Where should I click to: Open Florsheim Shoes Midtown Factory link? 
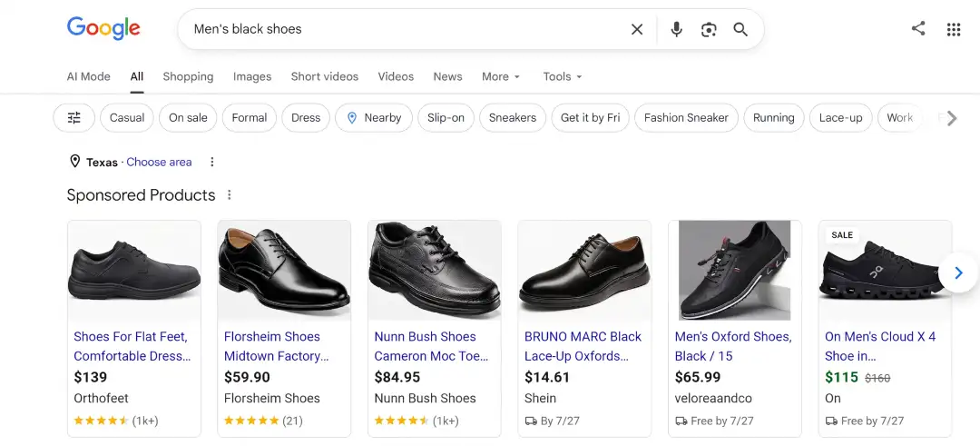coord(276,346)
